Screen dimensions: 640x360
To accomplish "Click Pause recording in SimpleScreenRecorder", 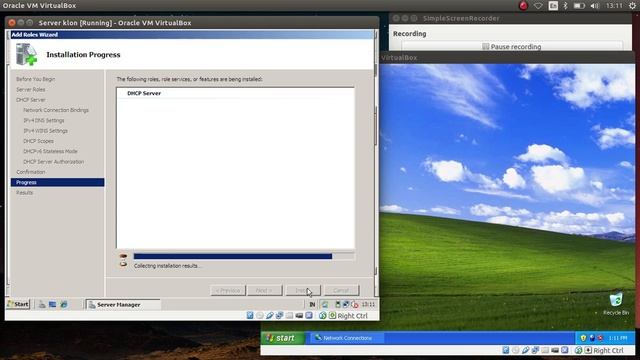I will tap(512, 47).
